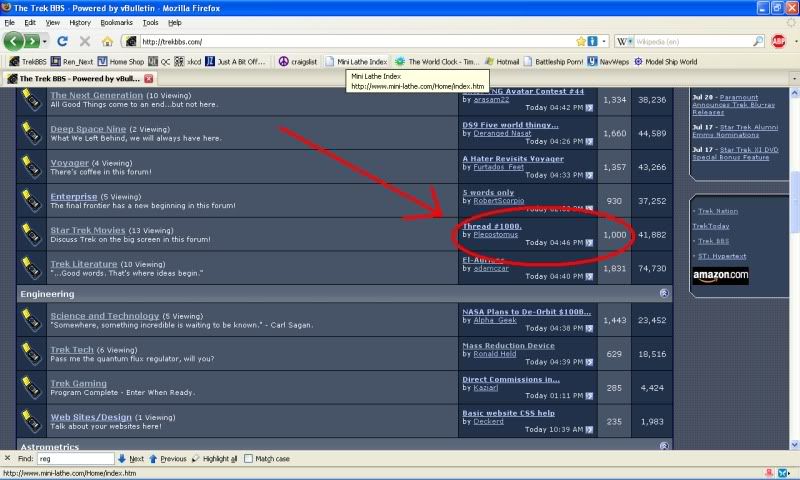Click the Find text input field

(76, 459)
